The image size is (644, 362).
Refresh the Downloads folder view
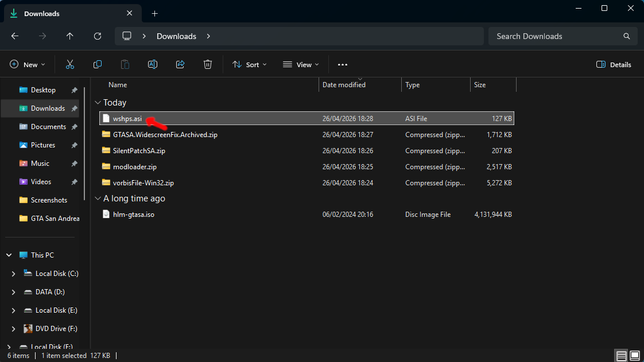(98, 36)
